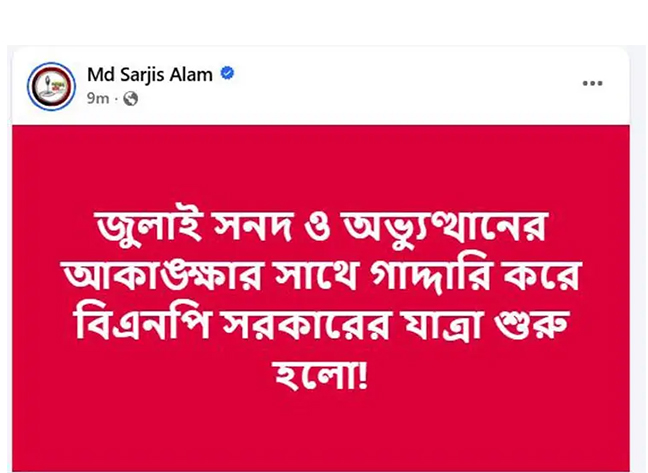
Task: Click the word আকাঙ্ক্ষার in the post
Action: tap(163, 273)
